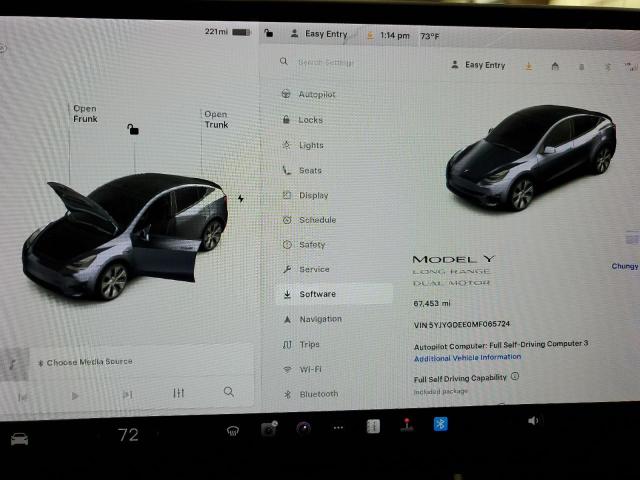Tap the orange software download icon in settings header
640x480 pixels.
(529, 66)
